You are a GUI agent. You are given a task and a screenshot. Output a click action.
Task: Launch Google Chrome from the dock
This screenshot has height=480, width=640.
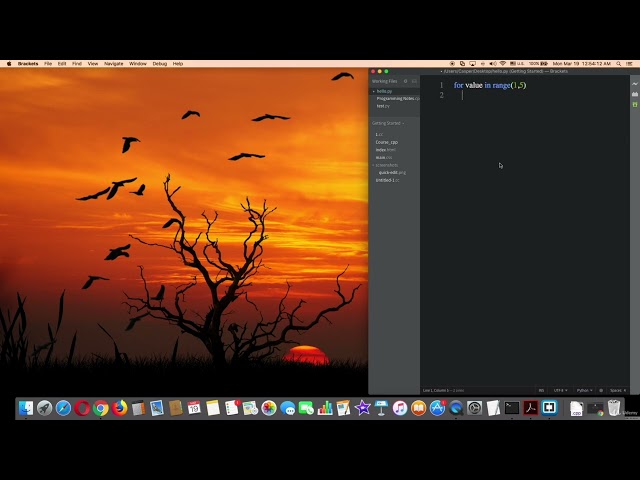101,408
